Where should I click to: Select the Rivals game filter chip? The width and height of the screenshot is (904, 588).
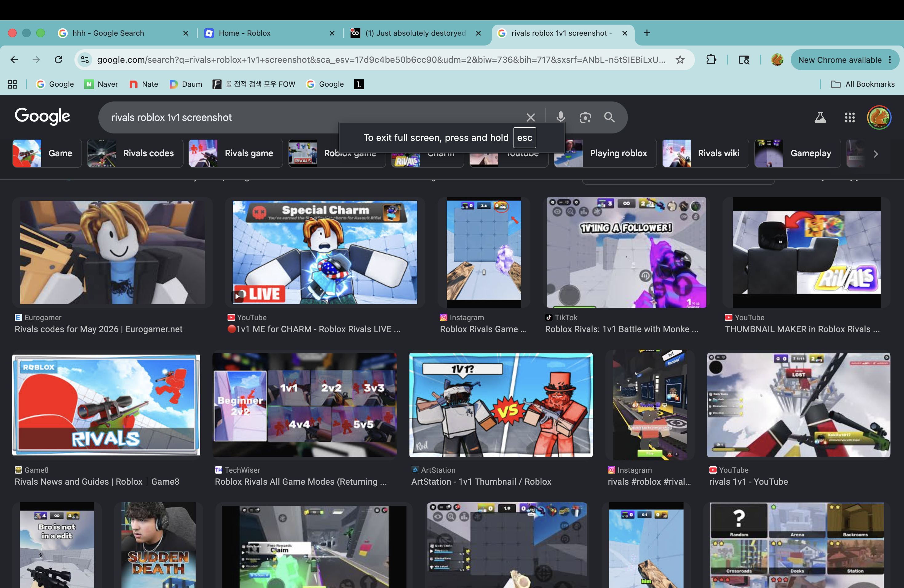click(236, 153)
